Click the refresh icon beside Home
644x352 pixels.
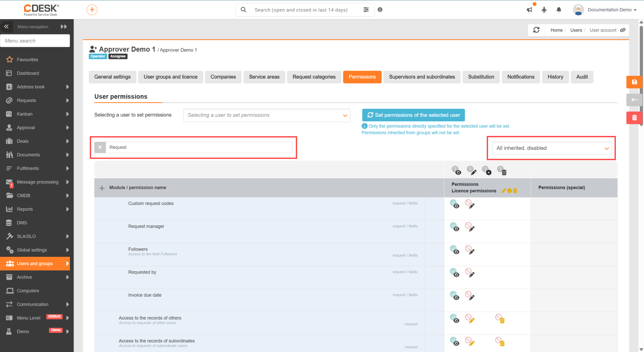coord(536,30)
